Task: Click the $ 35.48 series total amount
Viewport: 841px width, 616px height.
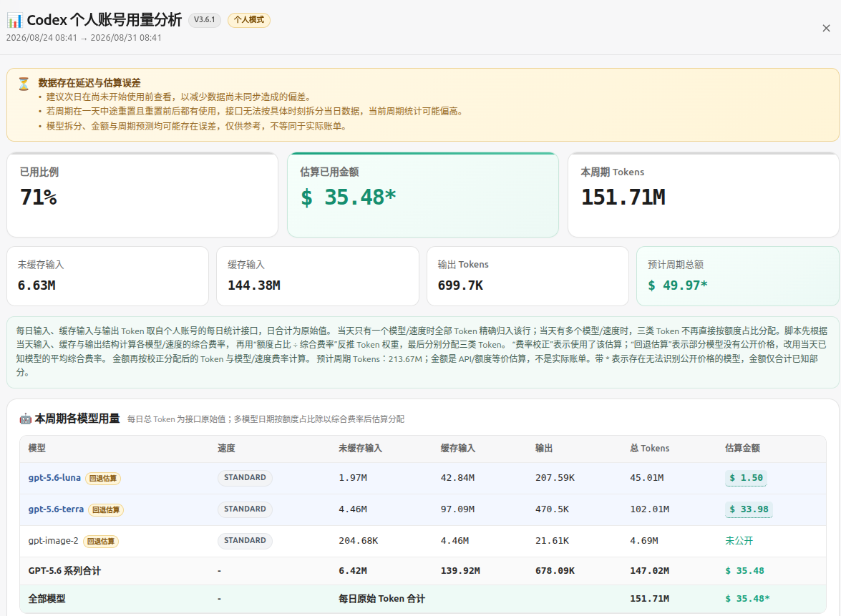Action: [x=744, y=571]
